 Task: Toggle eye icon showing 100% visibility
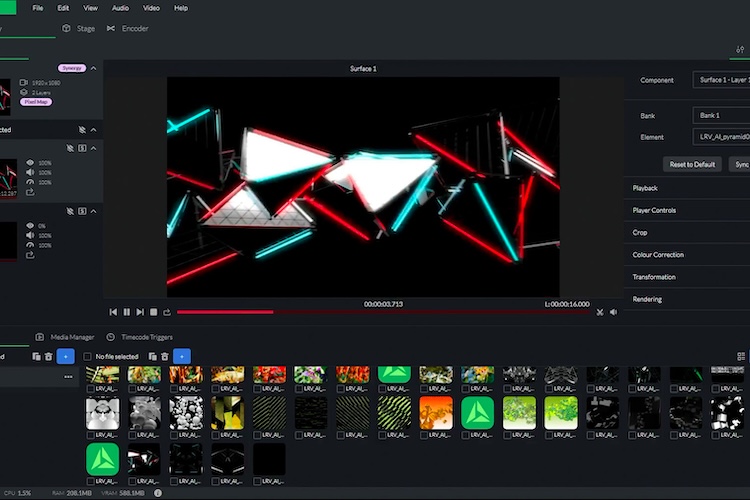(x=30, y=163)
